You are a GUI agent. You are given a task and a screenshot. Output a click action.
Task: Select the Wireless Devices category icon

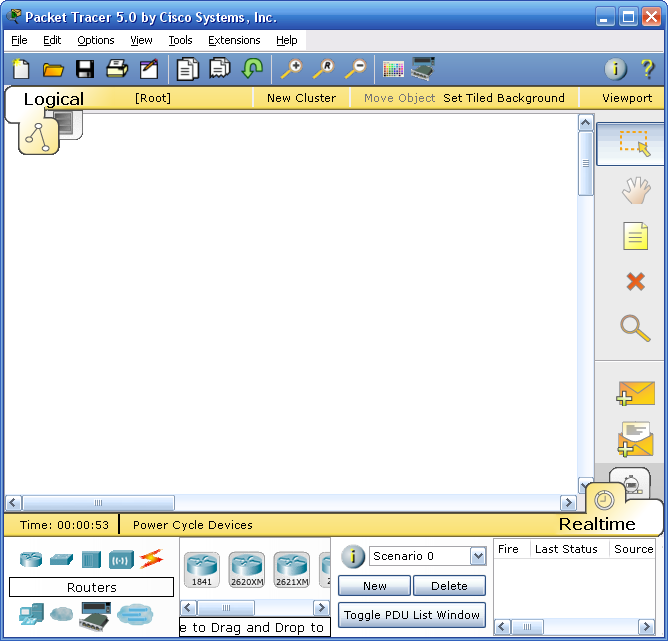[x=121, y=559]
